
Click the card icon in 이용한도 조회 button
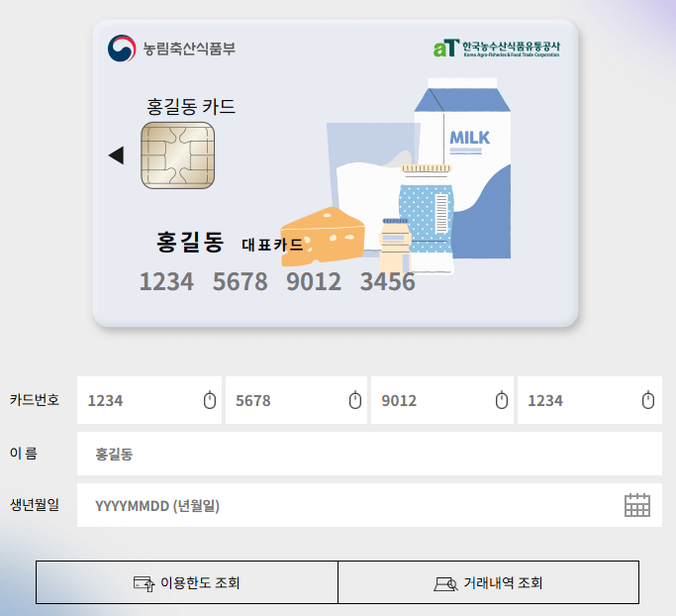[144, 583]
